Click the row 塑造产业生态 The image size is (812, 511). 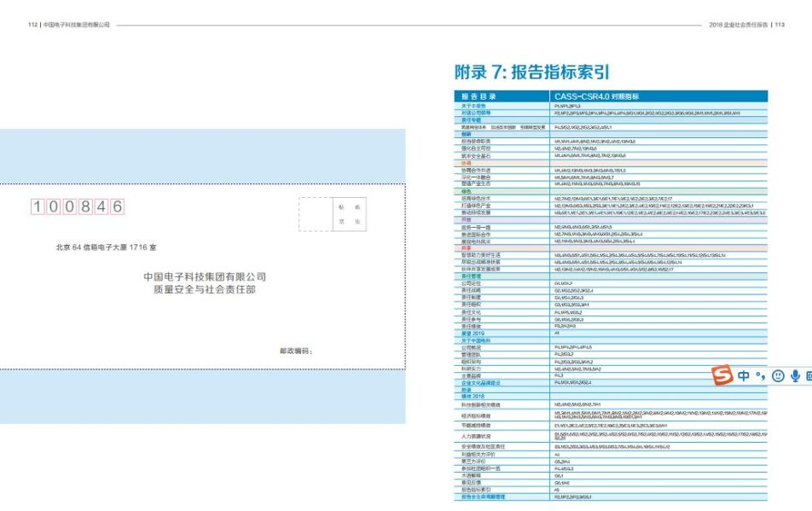click(x=611, y=183)
